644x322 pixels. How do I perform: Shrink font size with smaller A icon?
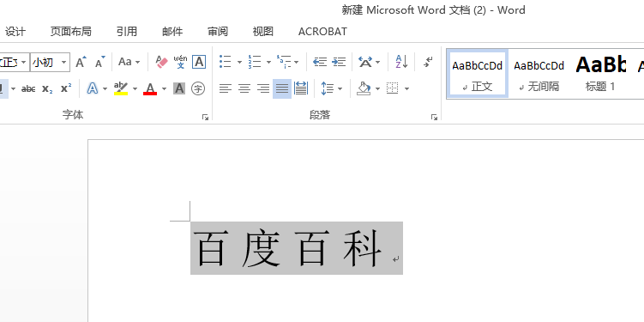(99, 62)
